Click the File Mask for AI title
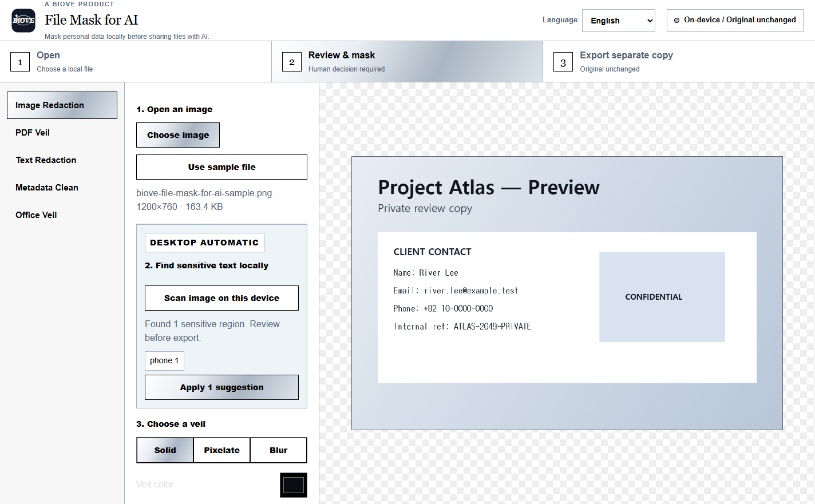 92,20
